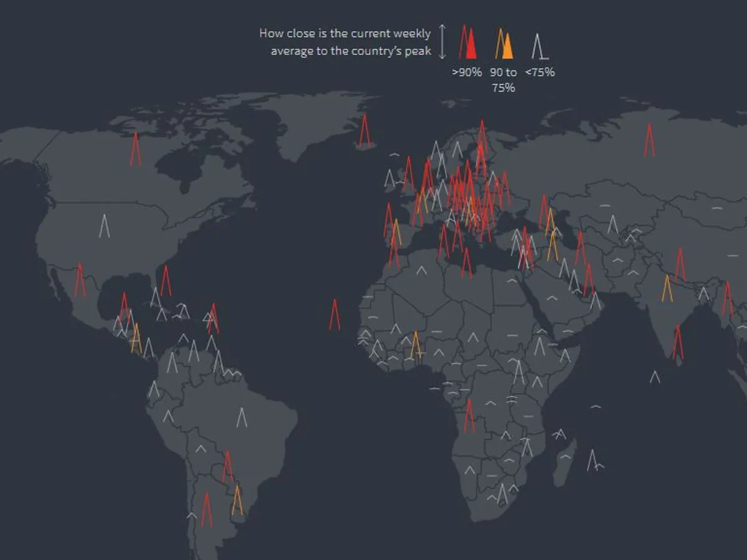Click the double-headed vertical arrow in legend

tap(442, 42)
